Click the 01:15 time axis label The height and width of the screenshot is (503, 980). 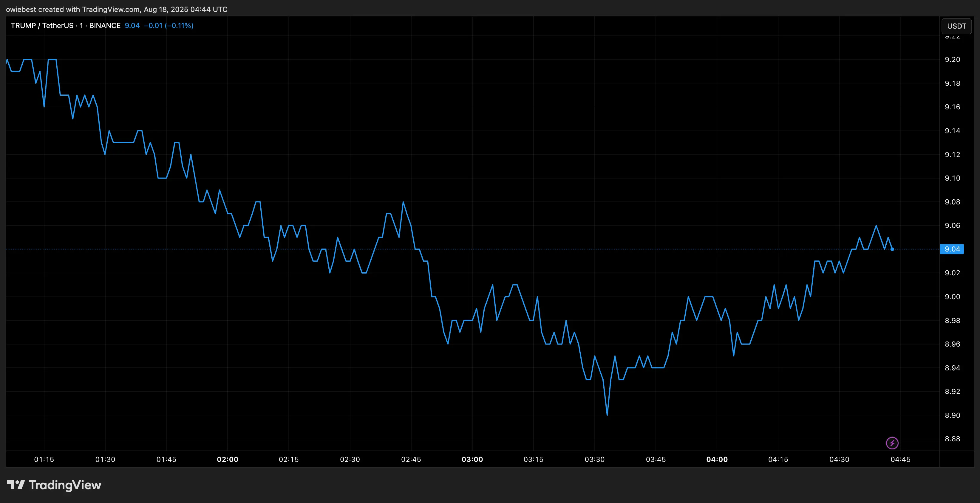44,459
